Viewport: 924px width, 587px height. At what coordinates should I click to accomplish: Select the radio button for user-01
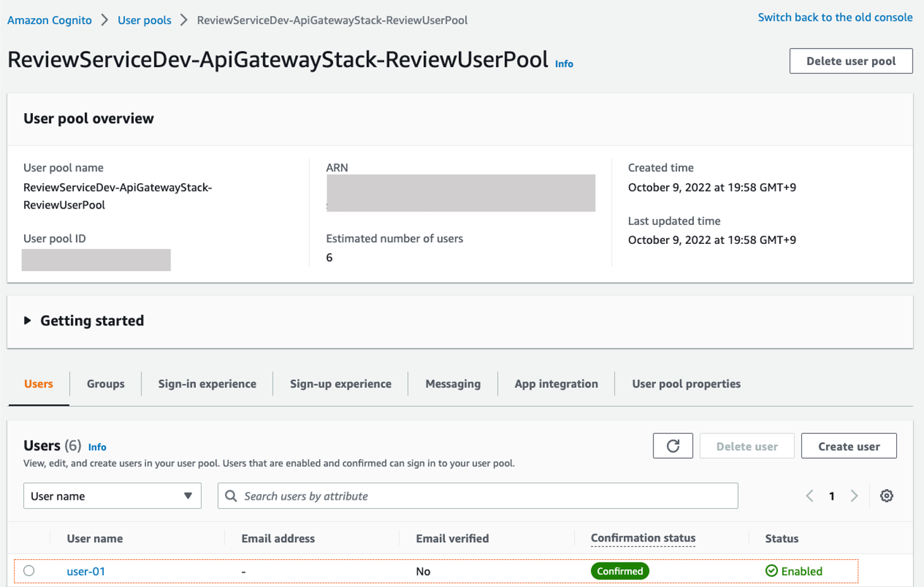tap(29, 571)
